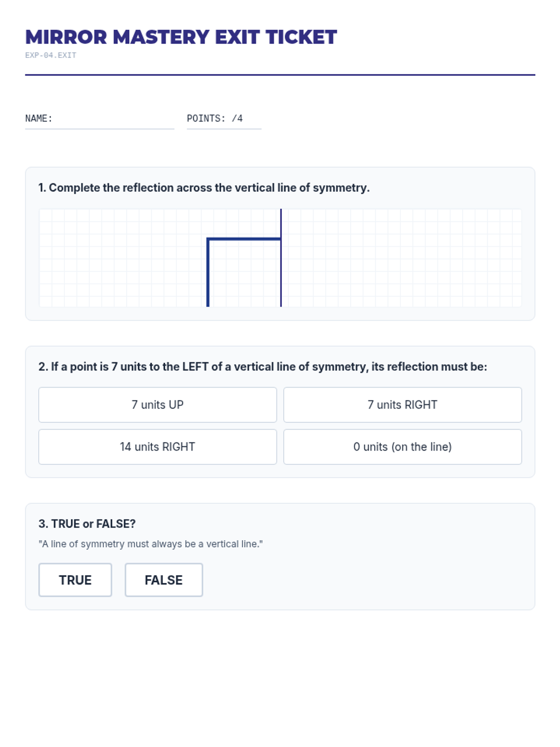
Task: Choose the "7 units RIGHT" option
Action: [x=402, y=405]
